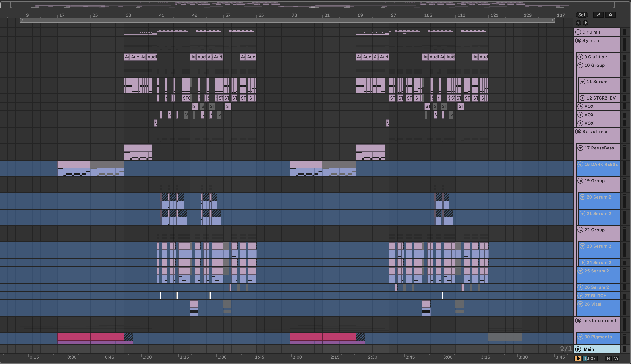This screenshot has width=631, height=364.
Task: Select the Main track name
Action: click(589, 349)
